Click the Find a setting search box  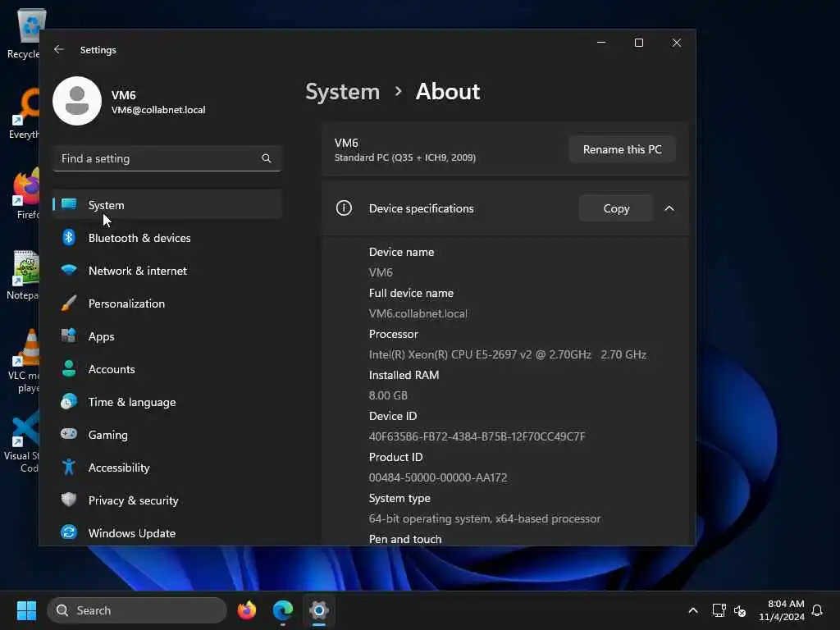[x=167, y=158]
